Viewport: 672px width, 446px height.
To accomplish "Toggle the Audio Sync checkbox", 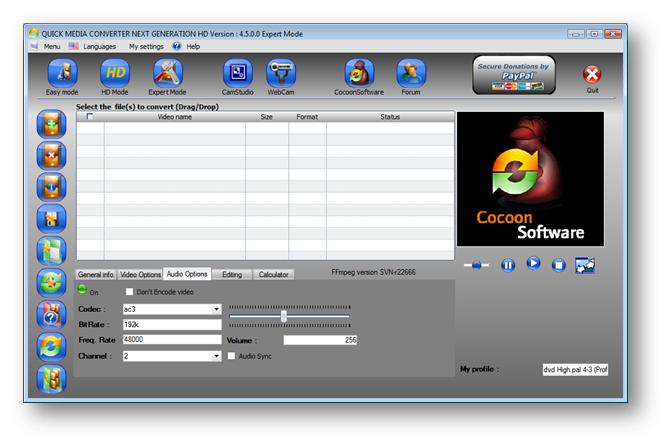I will pyautogui.click(x=231, y=356).
